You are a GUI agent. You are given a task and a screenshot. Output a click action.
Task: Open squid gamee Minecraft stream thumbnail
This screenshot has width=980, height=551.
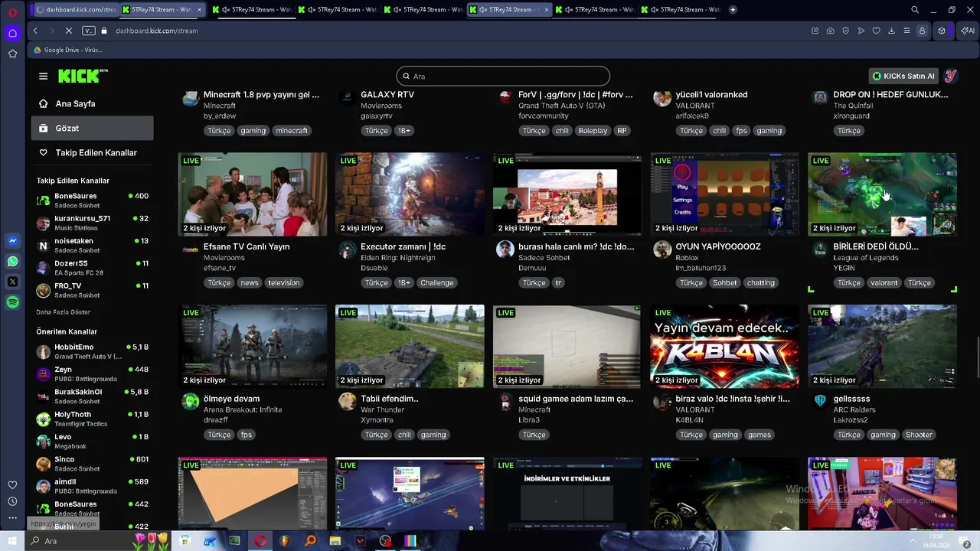(x=567, y=347)
